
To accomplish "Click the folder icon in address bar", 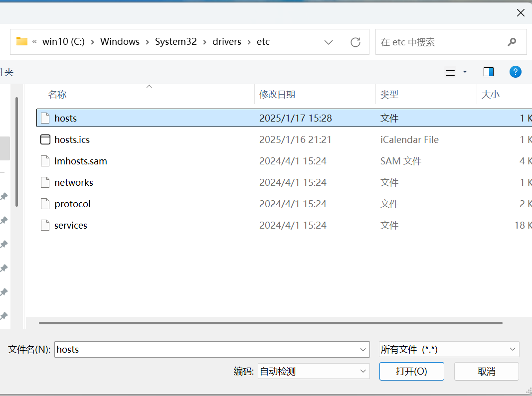I will (22, 42).
